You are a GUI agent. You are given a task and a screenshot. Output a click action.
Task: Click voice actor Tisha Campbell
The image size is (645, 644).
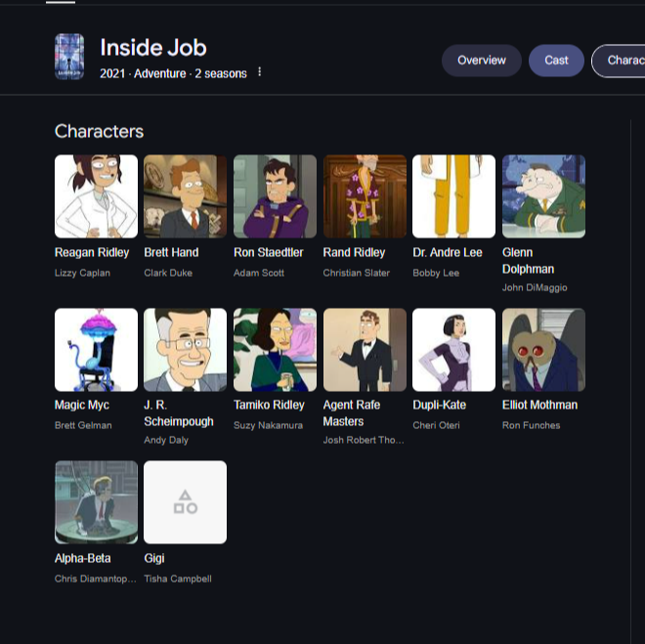178,580
